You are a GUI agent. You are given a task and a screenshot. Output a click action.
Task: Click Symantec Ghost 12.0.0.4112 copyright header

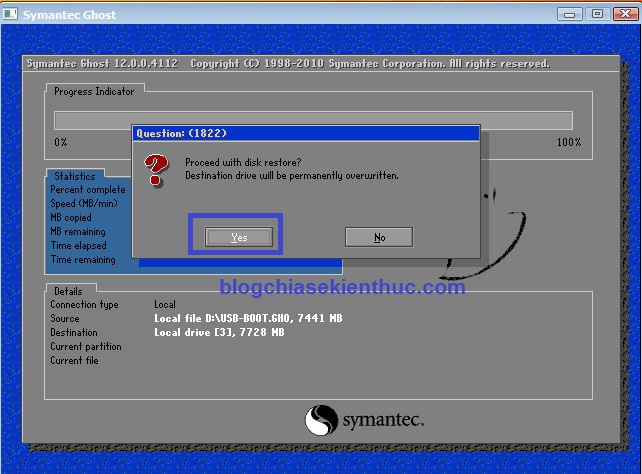point(288,63)
